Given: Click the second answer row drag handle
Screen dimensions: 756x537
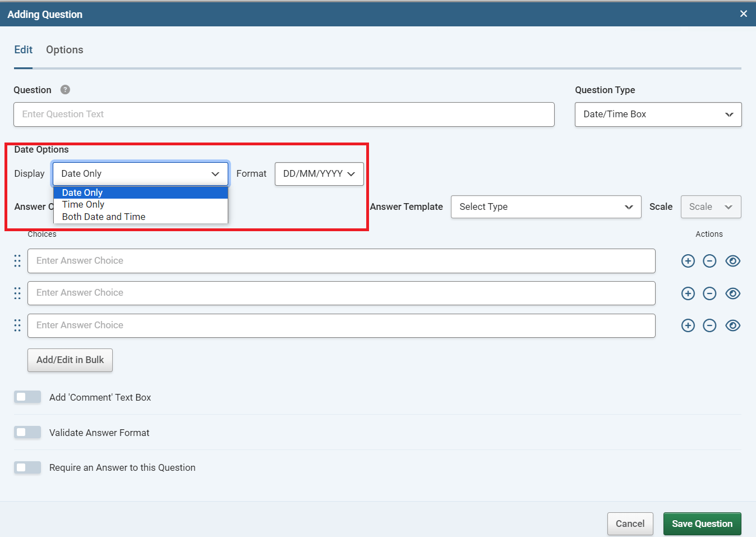Looking at the screenshot, I should pyautogui.click(x=17, y=293).
